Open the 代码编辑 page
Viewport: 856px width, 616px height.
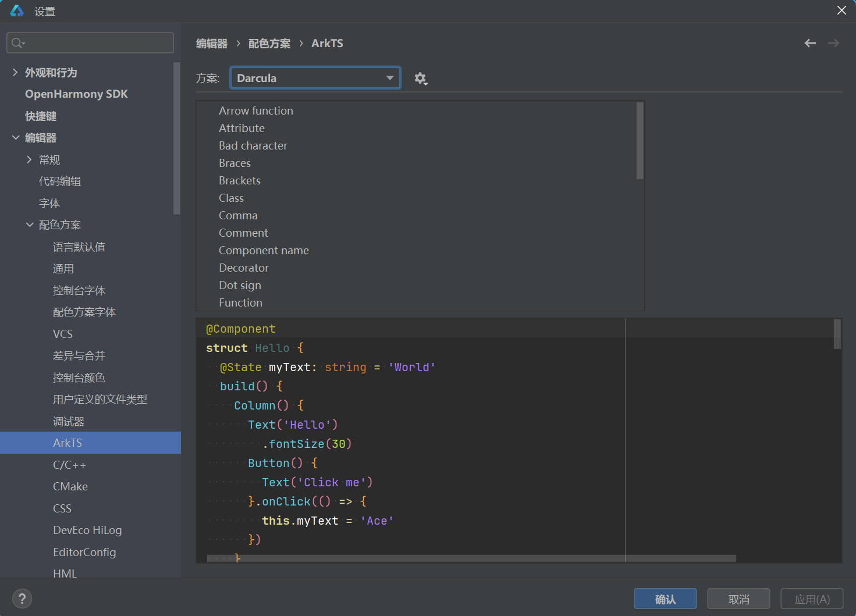(x=60, y=181)
